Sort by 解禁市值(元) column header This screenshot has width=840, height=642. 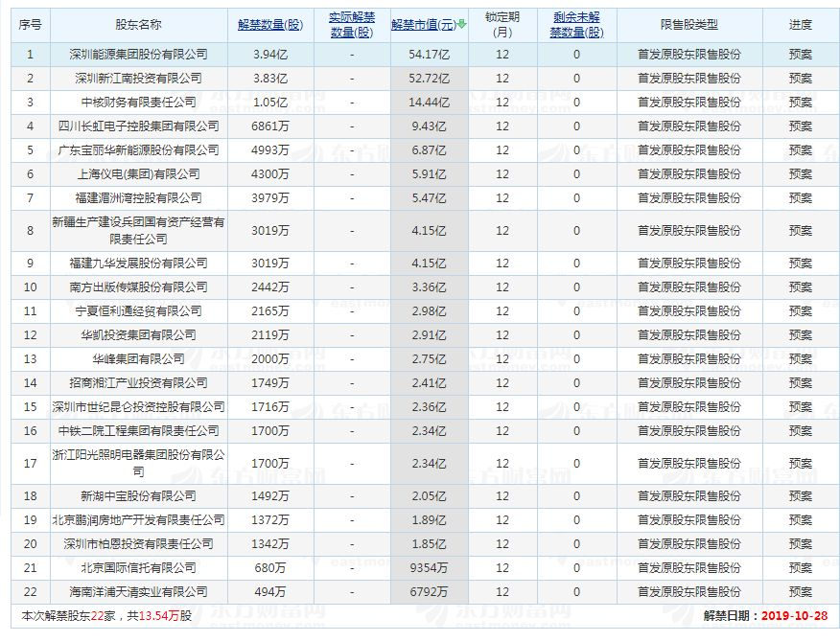coord(424,25)
